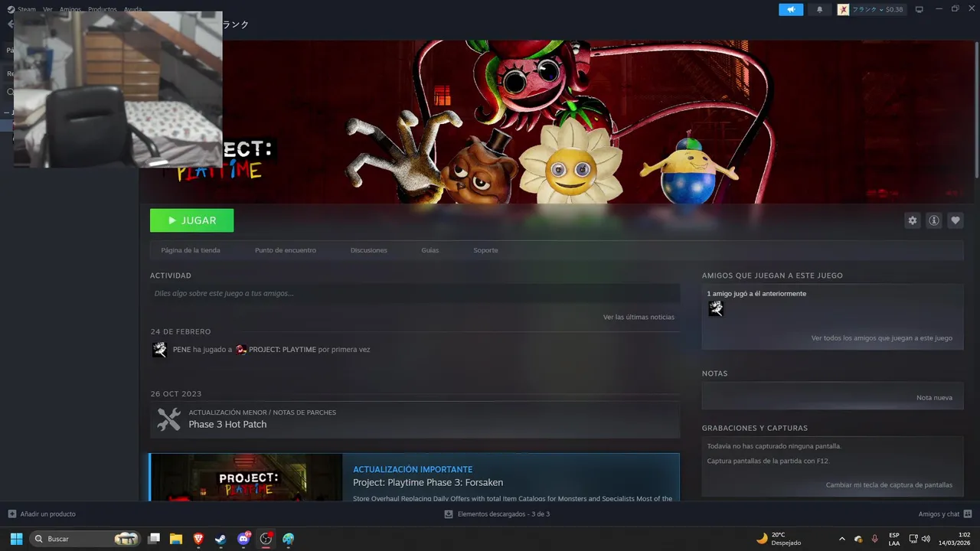
Task: Open Soporte tab
Action: (x=485, y=250)
